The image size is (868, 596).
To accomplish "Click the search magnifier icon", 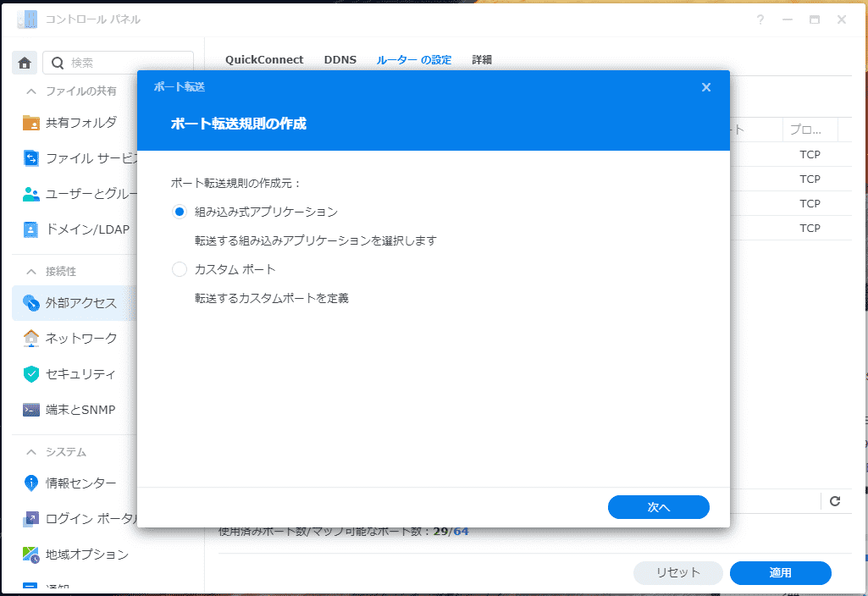I will 58,63.
